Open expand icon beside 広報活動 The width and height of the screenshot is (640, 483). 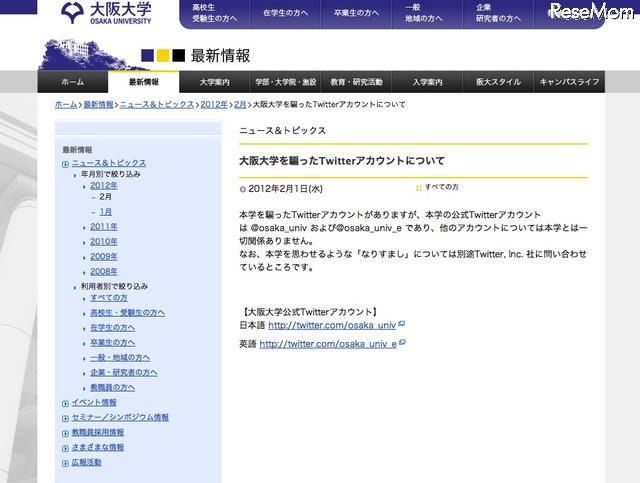click(65, 463)
